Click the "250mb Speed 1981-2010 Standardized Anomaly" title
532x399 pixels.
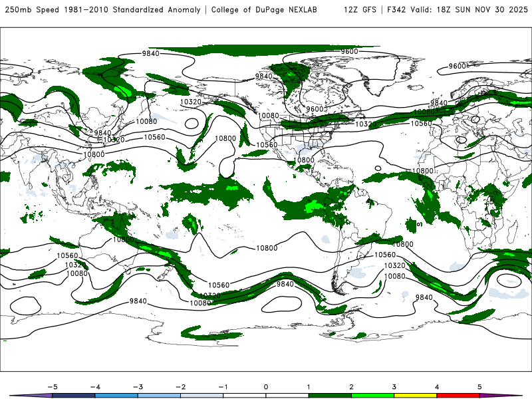click(x=102, y=10)
